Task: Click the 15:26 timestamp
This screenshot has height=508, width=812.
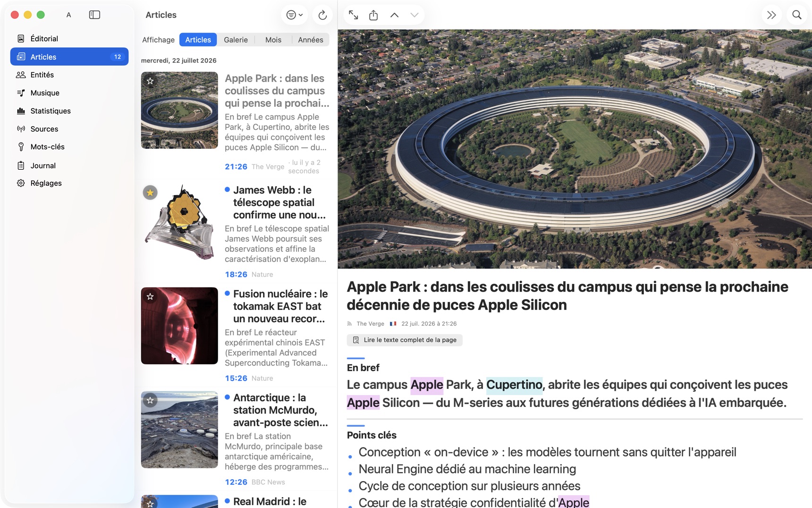Action: (236, 378)
